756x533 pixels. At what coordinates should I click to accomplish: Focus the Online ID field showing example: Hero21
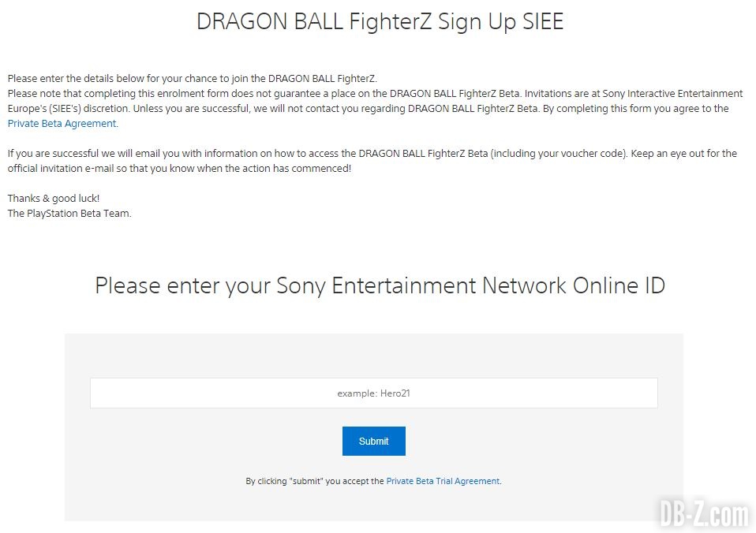point(374,393)
